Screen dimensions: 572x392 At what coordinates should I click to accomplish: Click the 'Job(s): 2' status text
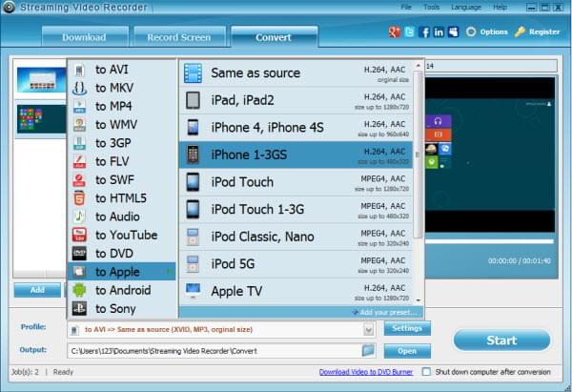(x=25, y=372)
